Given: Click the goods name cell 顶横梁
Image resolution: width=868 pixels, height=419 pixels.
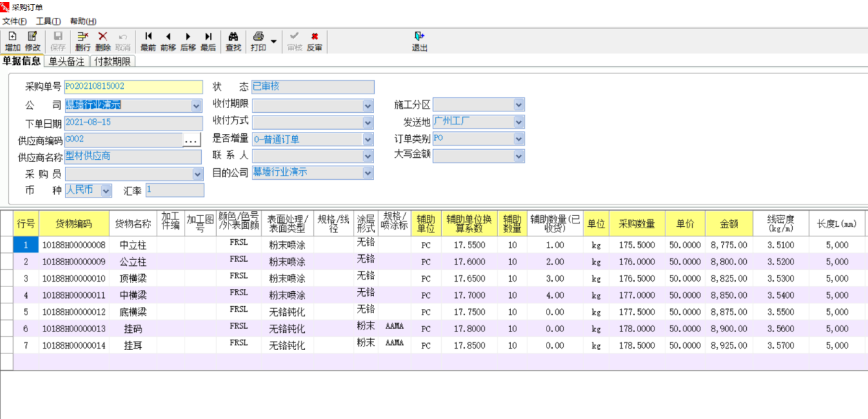Looking at the screenshot, I should pos(133,278).
